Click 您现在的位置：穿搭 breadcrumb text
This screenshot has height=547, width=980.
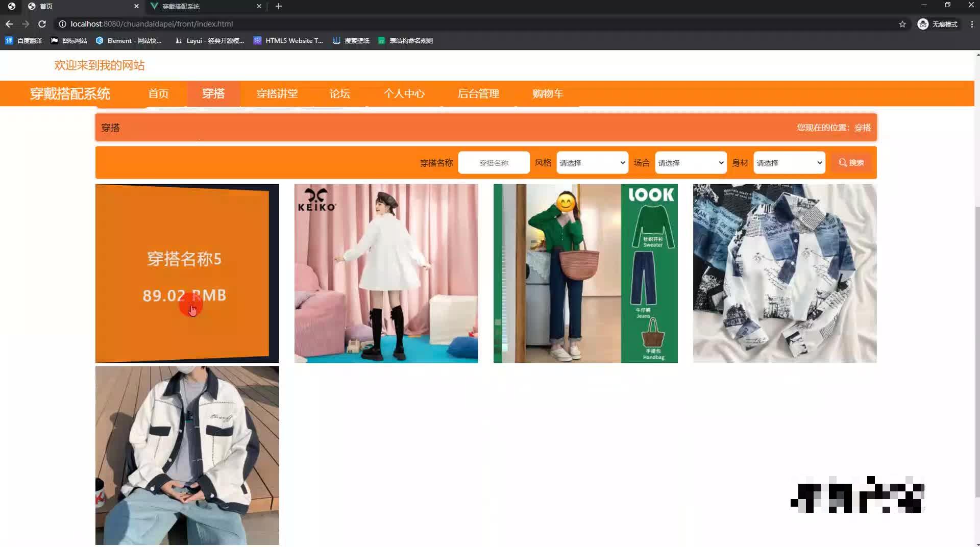tap(834, 128)
